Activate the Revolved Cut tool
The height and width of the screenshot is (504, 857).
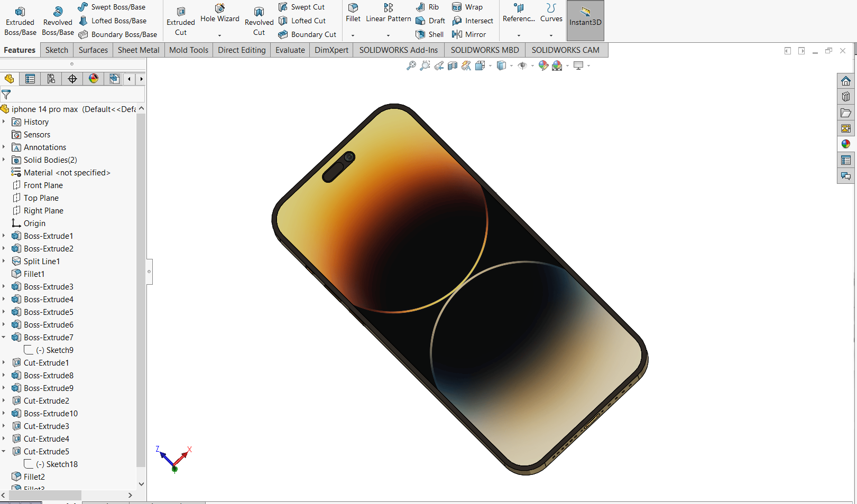coord(259,21)
